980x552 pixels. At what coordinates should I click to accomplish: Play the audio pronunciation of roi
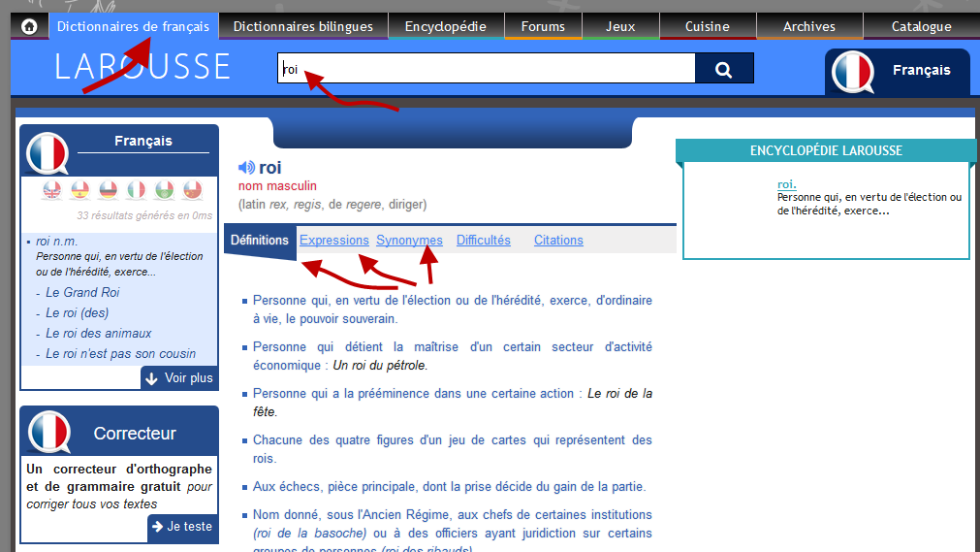[x=246, y=167]
